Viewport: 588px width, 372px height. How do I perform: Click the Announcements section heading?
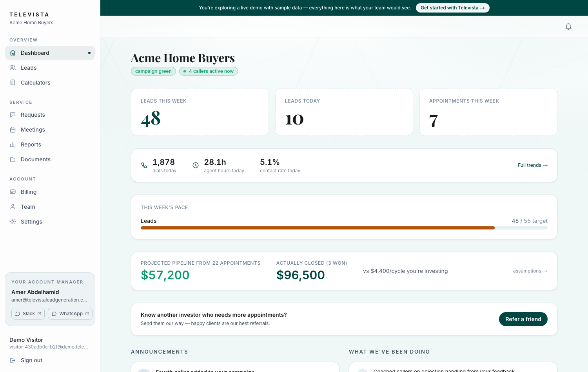(160, 352)
